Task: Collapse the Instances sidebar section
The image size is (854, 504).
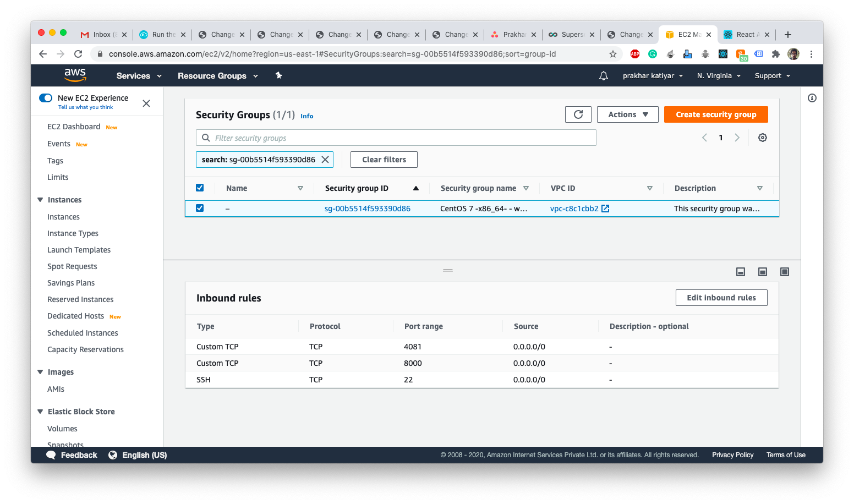Action: (x=40, y=200)
